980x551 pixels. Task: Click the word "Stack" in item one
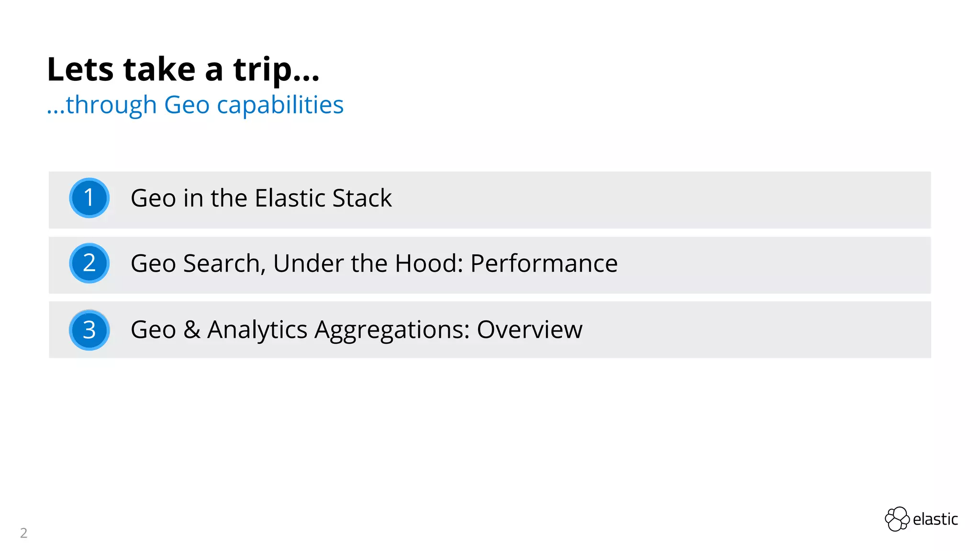362,198
